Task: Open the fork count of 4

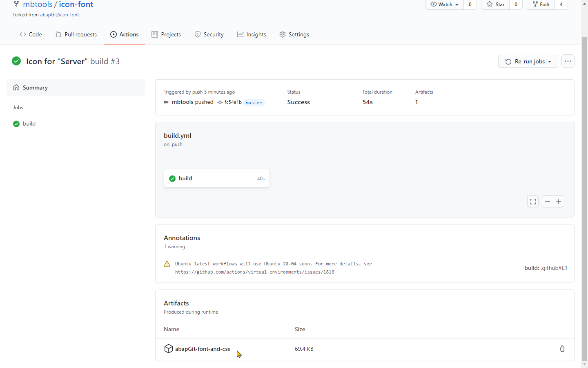Action: [561, 4]
